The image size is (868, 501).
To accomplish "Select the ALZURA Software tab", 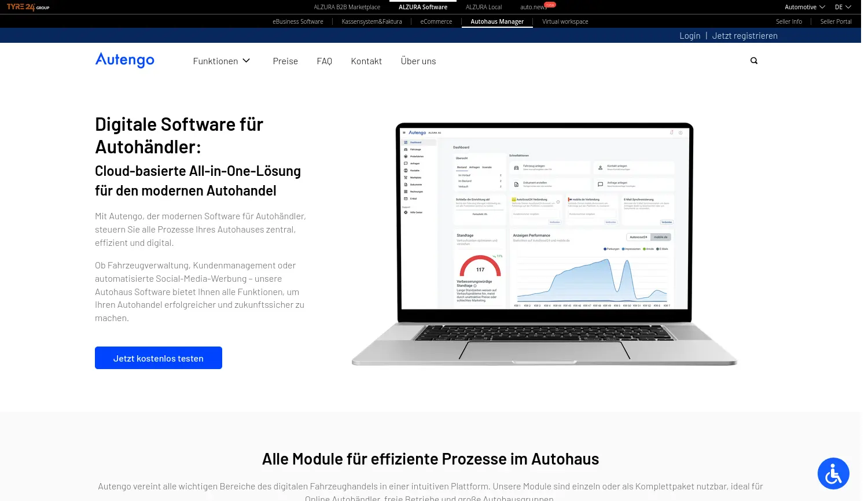I will [x=422, y=7].
